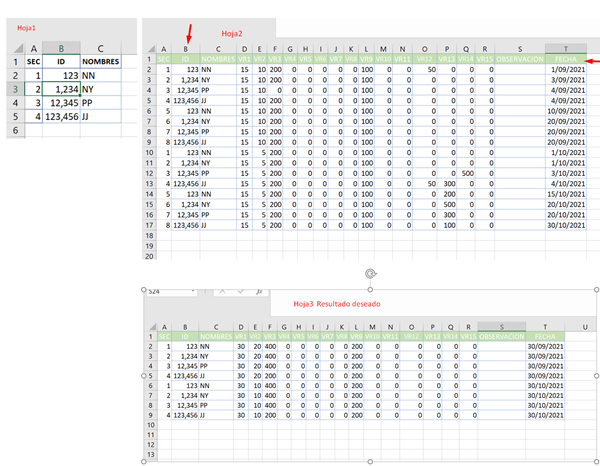This screenshot has height=466, width=600.
Task: Select column U header in Hoja3
Action: 585,327
